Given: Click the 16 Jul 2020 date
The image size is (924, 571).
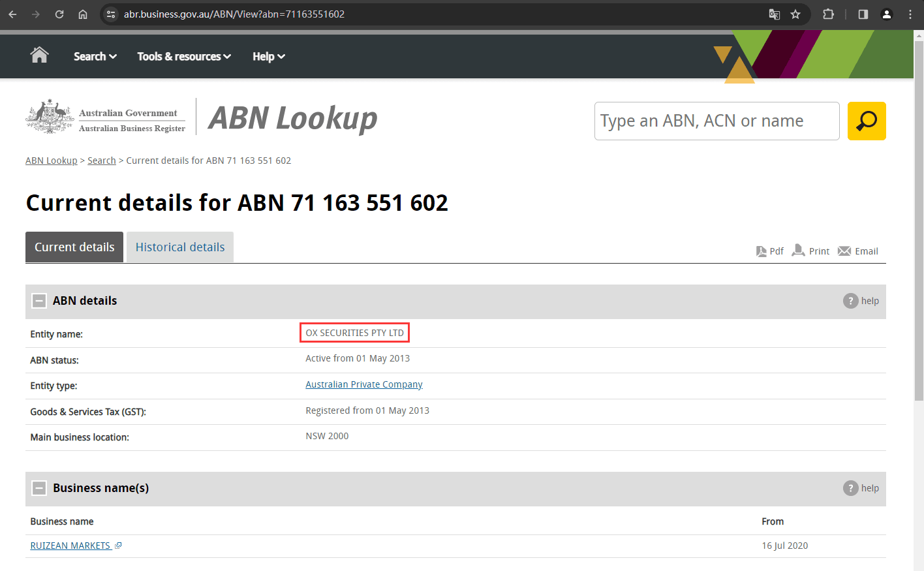Looking at the screenshot, I should tap(785, 546).
